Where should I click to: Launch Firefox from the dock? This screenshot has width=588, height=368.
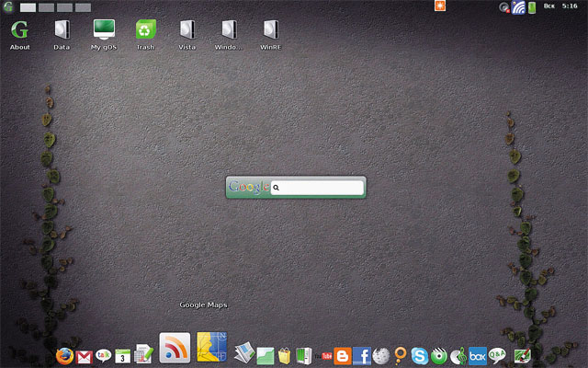point(65,356)
